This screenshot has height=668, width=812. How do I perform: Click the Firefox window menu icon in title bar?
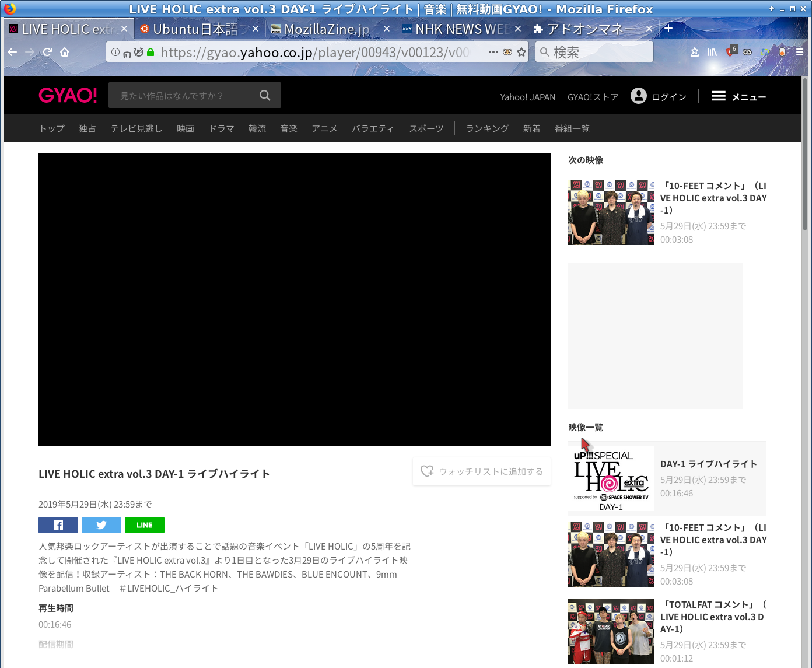coord(9,9)
